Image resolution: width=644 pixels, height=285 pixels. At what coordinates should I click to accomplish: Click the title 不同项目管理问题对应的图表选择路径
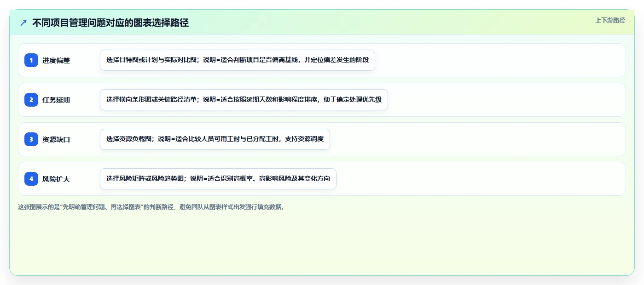pyautogui.click(x=110, y=23)
